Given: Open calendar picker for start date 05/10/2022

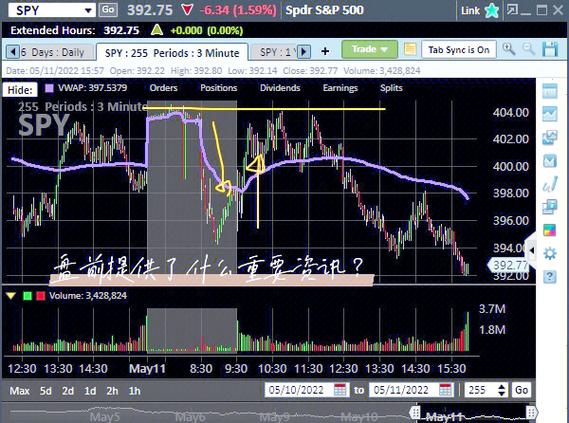Looking at the screenshot, I should click(x=340, y=390).
